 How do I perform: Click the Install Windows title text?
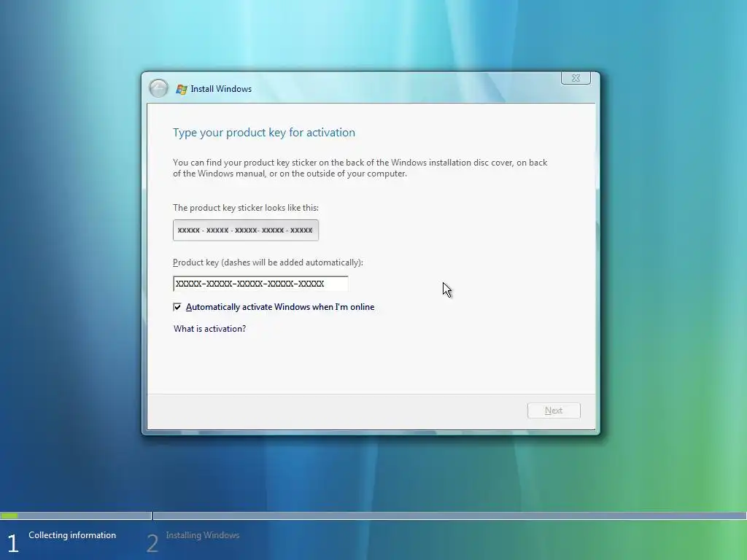tap(221, 89)
